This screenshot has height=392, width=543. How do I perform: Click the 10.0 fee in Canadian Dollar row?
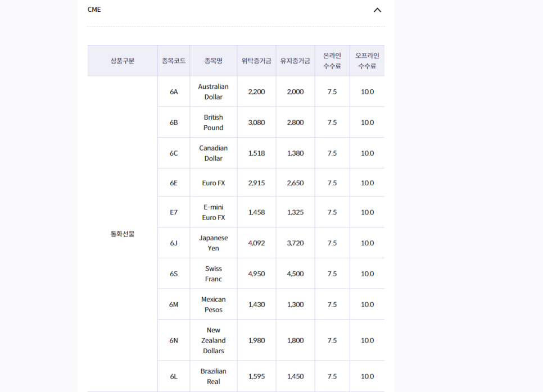point(368,153)
